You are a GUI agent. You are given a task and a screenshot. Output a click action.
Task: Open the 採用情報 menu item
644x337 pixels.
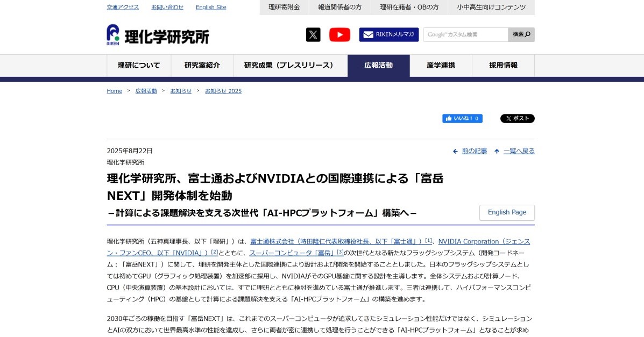(x=503, y=66)
